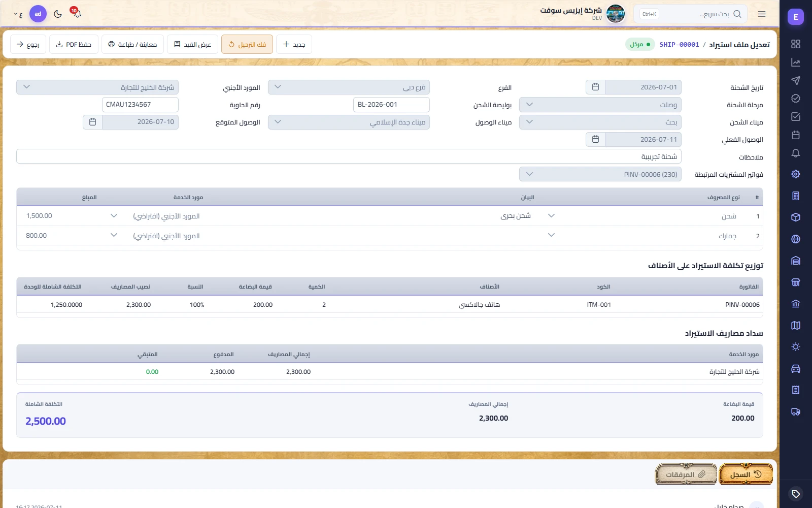Screen dimensions: 812x508
Task: Click رجوع back button
Action: [x=28, y=44]
